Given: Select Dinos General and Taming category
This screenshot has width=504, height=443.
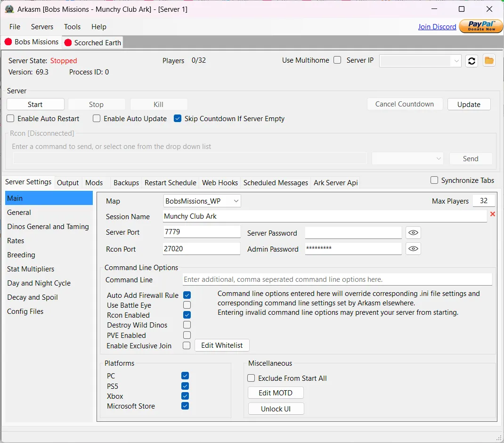Looking at the screenshot, I should 49,227.
